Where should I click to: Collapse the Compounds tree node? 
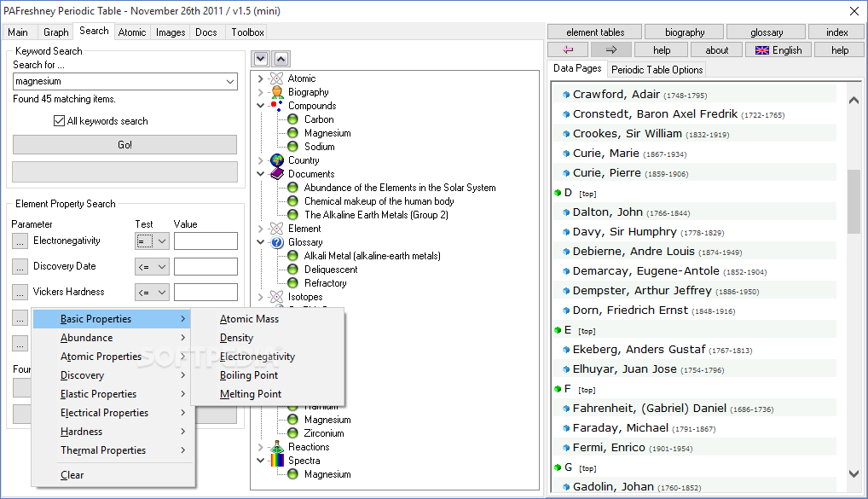tap(261, 106)
